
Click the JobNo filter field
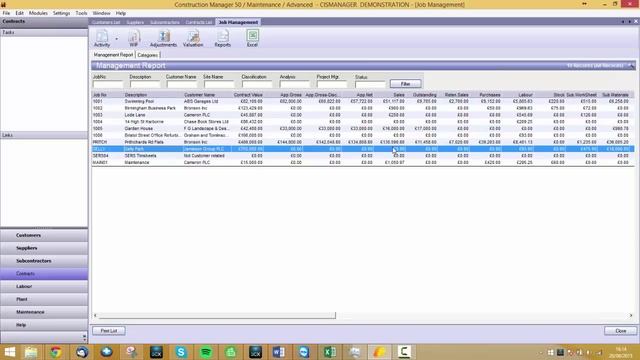coord(108,84)
